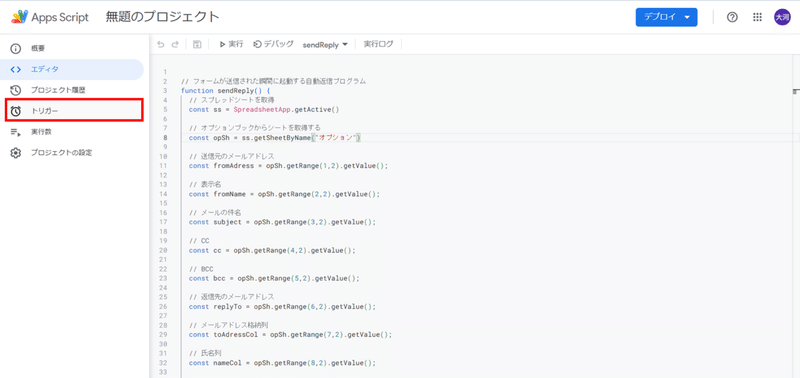Image resolution: width=800 pixels, height=378 pixels.
Task: Open the 実行ログ execution log
Action: pos(379,44)
